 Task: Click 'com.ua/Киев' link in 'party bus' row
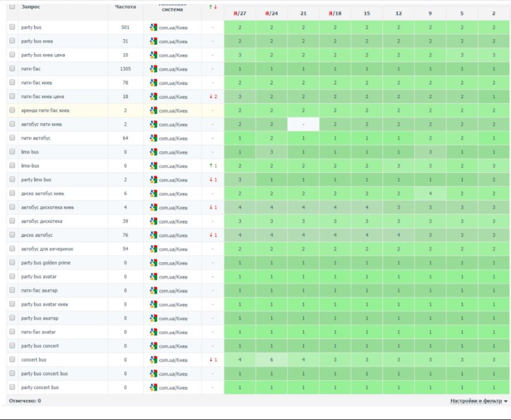tap(173, 28)
